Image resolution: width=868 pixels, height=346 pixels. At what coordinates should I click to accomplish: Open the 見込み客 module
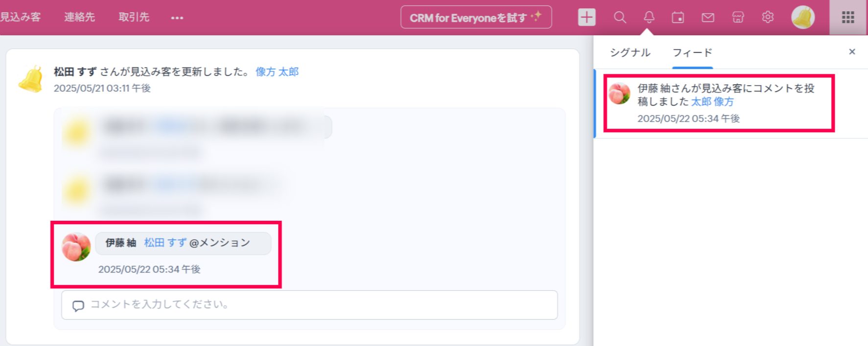pyautogui.click(x=20, y=17)
